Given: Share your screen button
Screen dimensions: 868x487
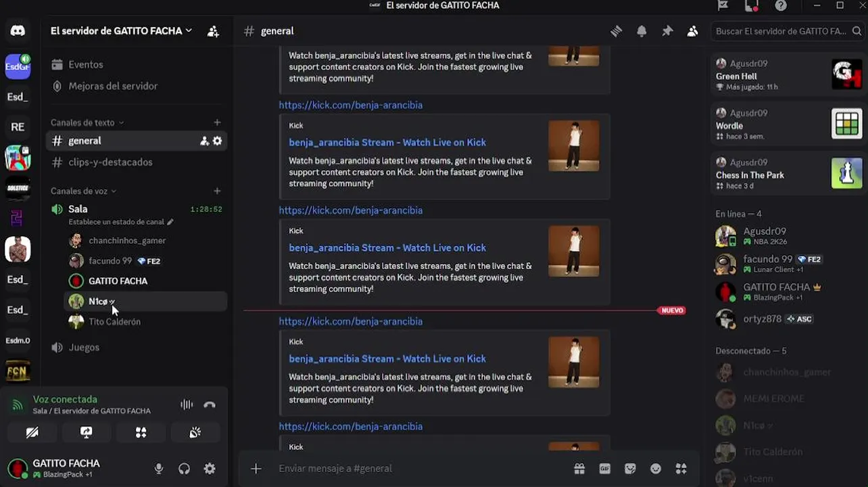Looking at the screenshot, I should click(x=87, y=432).
